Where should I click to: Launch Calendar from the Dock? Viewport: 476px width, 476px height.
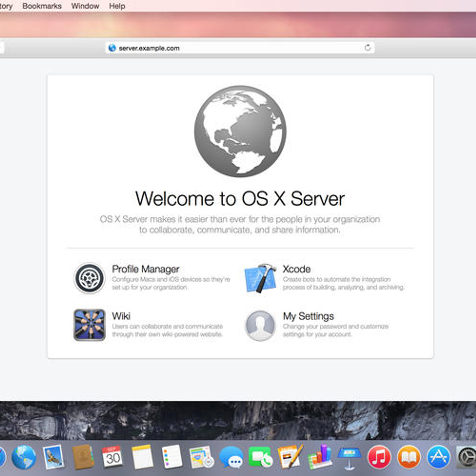point(112,458)
